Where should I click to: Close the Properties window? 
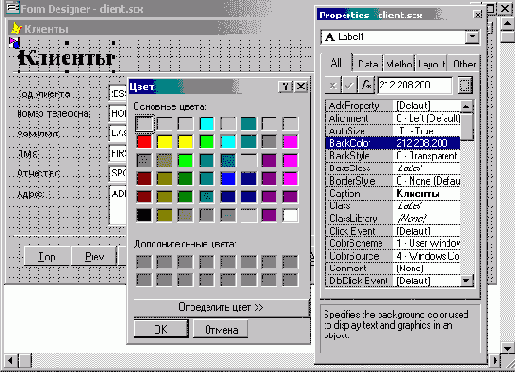point(478,15)
